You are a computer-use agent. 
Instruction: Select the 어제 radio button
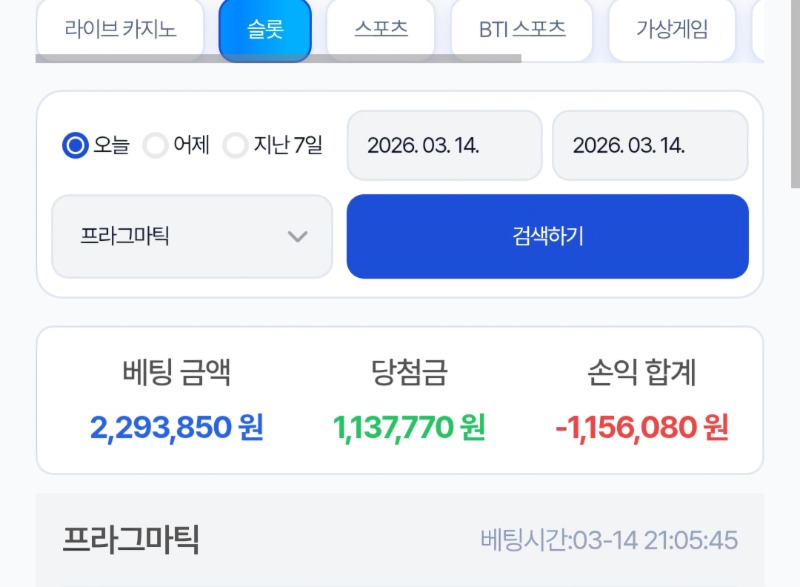(155, 146)
